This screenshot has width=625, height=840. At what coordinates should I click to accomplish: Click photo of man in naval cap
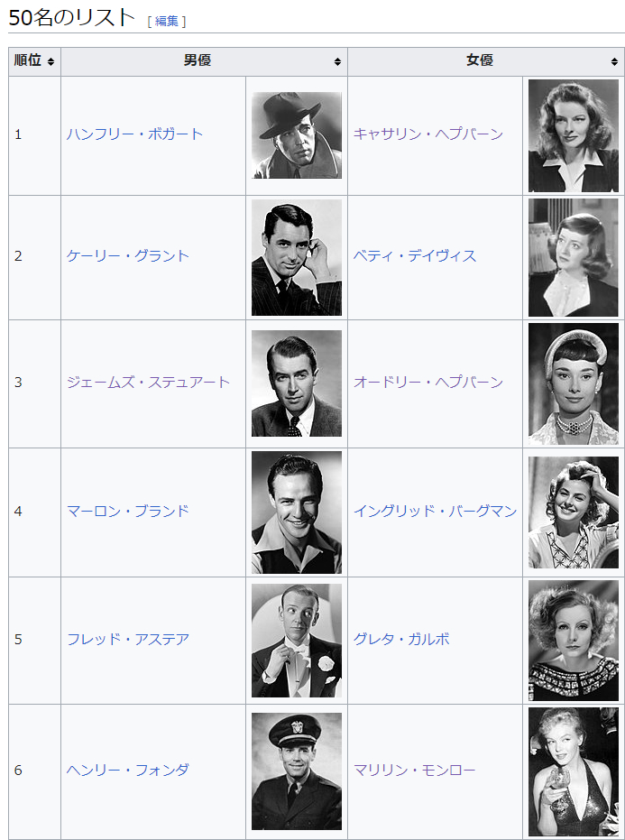(x=297, y=771)
